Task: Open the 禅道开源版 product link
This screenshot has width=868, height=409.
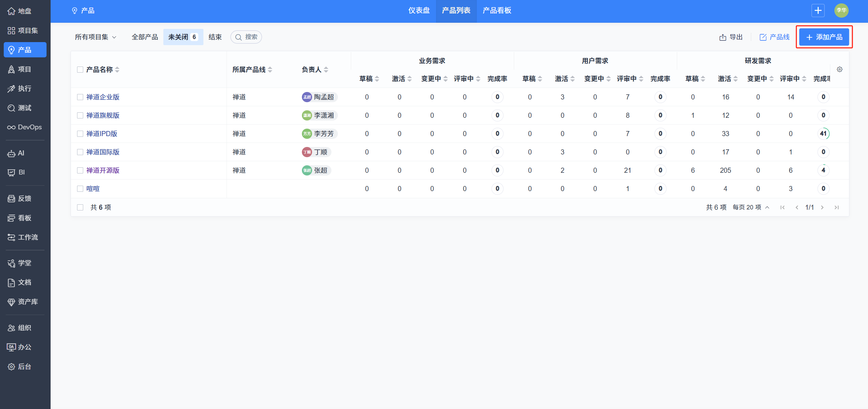Action: pyautogui.click(x=103, y=170)
